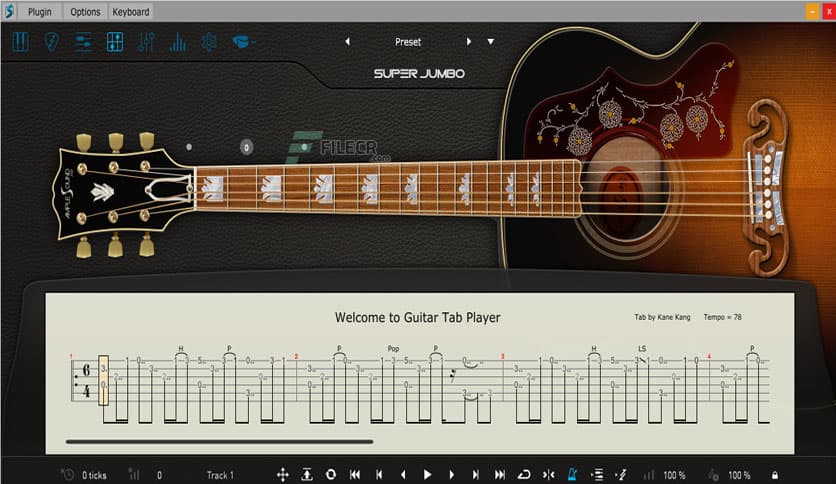Click the velocity value 0
This screenshot has width=836, height=484.
[x=159, y=475]
